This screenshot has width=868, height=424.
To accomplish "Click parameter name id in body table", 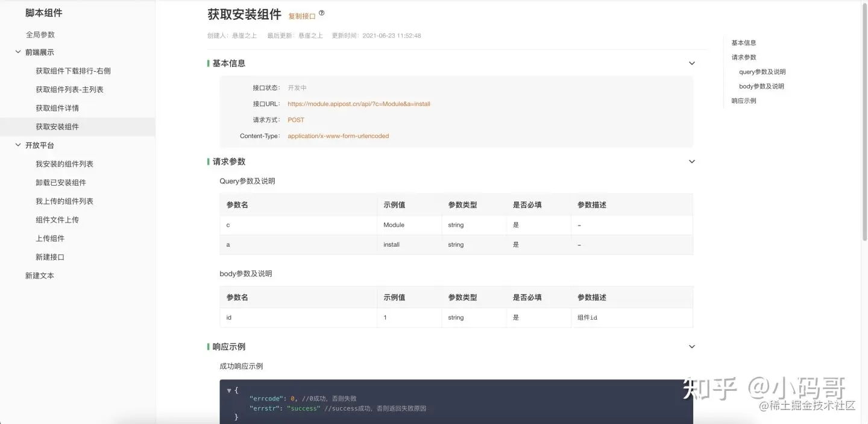I will [229, 318].
